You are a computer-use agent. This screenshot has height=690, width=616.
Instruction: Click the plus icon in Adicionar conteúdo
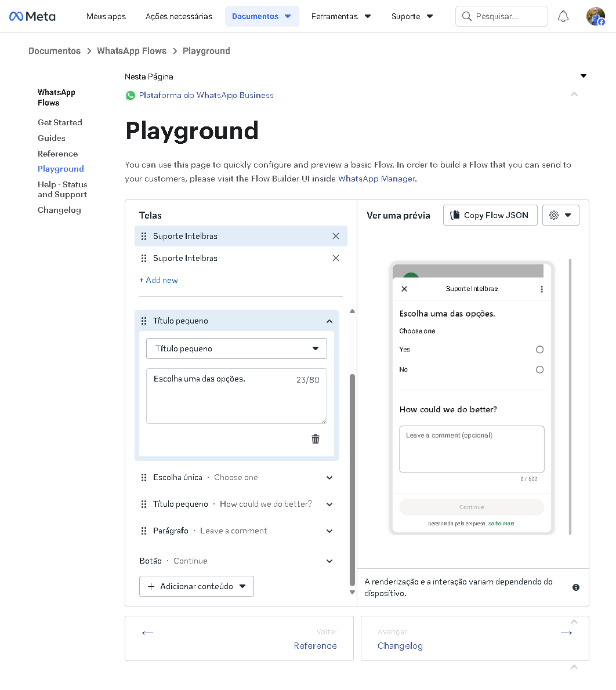pyautogui.click(x=151, y=587)
